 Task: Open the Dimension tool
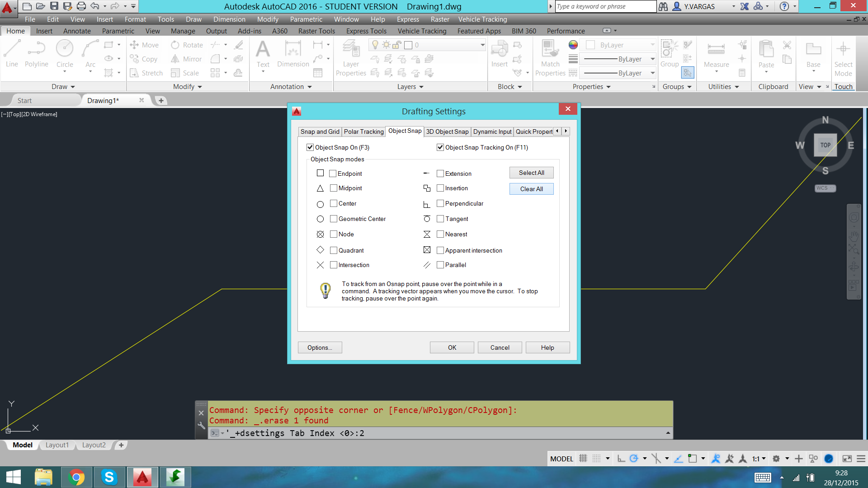(293, 54)
